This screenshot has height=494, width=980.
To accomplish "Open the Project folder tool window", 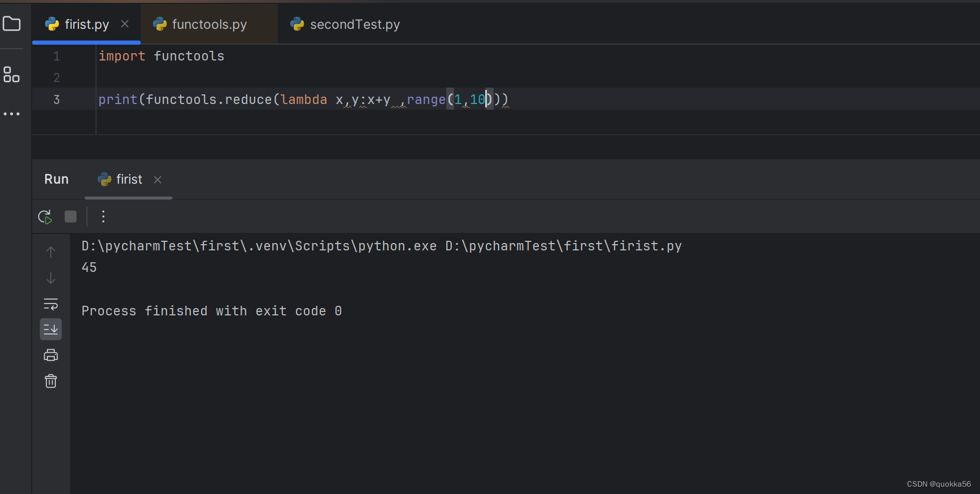I will (x=11, y=24).
